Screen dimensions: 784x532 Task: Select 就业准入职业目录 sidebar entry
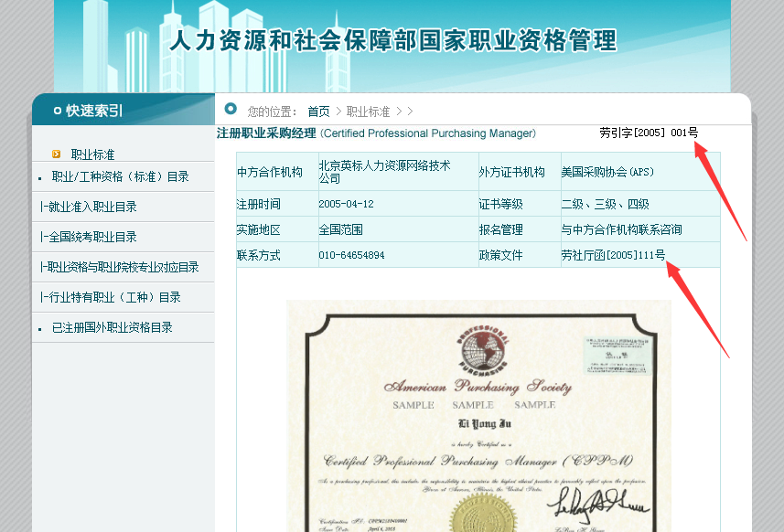88,207
